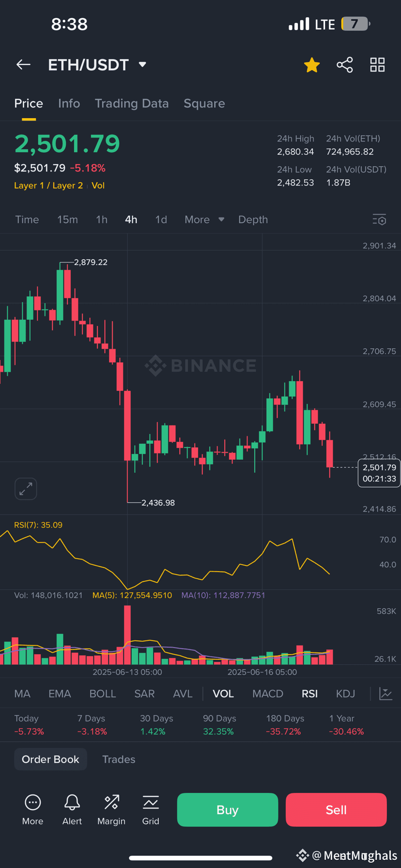Viewport: 401px width, 868px height.
Task: Open the Trading Data tab
Action: point(132,104)
